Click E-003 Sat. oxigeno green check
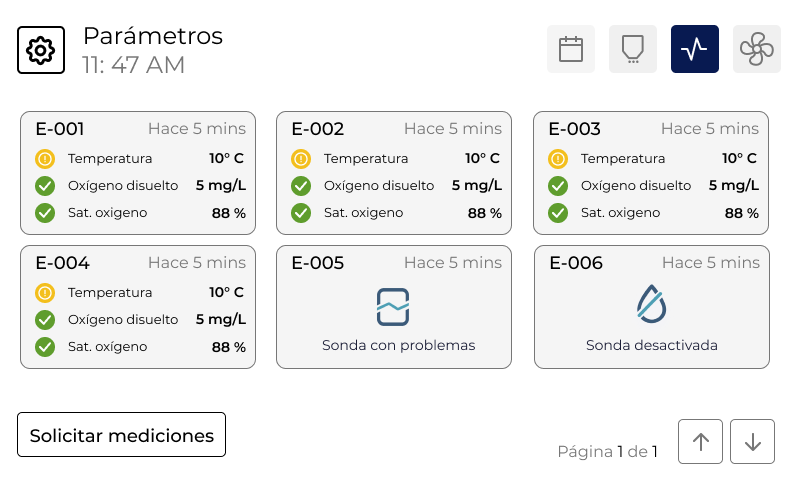The width and height of the screenshot is (800, 480). pyautogui.click(x=558, y=213)
